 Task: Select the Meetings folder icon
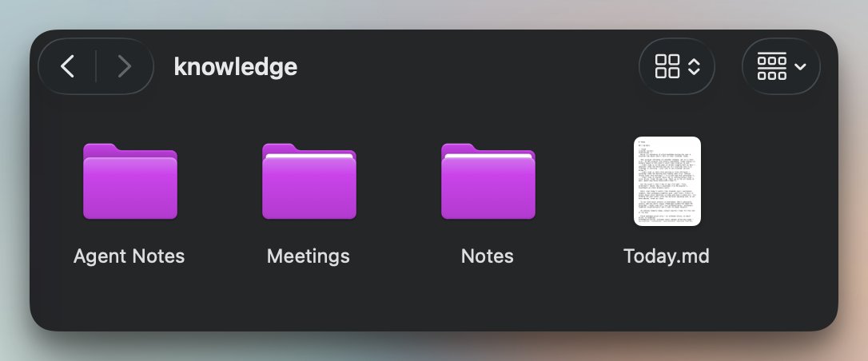coord(309,181)
